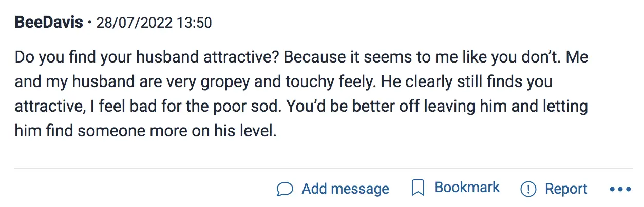644x207 pixels.
Task: Click the last line ending "his level."
Action: pos(146,131)
